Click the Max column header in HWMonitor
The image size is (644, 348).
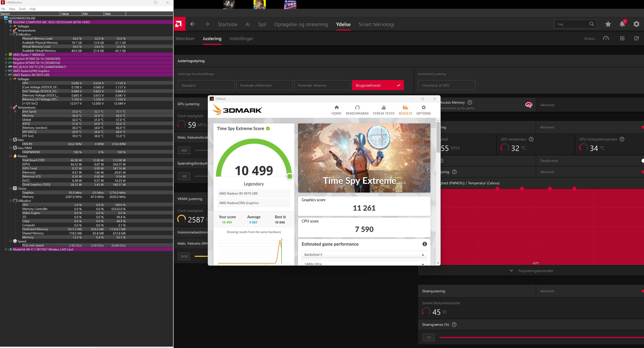[x=115, y=14]
